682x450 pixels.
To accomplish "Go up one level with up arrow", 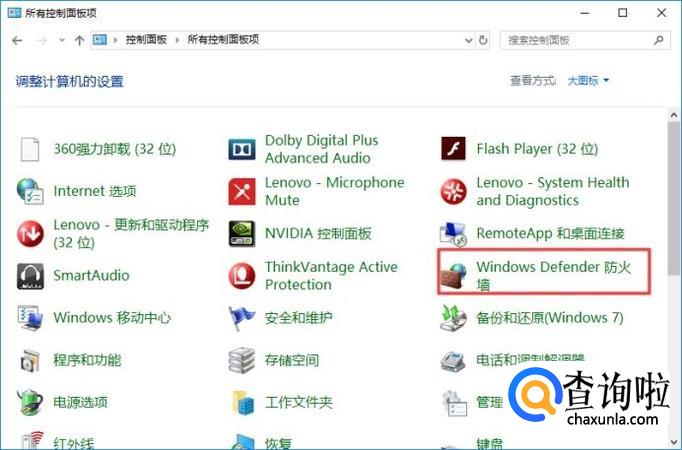I will click(x=79, y=40).
